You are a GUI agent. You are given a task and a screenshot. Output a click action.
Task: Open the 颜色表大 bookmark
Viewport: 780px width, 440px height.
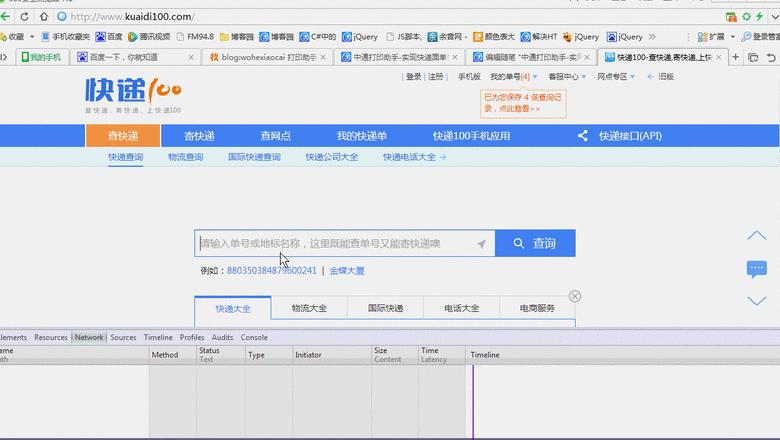[x=493, y=37]
